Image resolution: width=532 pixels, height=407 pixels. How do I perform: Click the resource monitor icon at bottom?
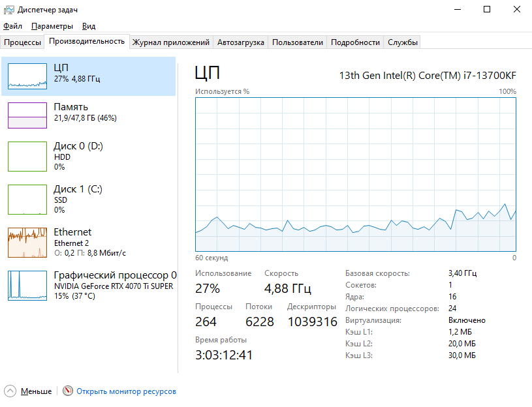point(68,391)
